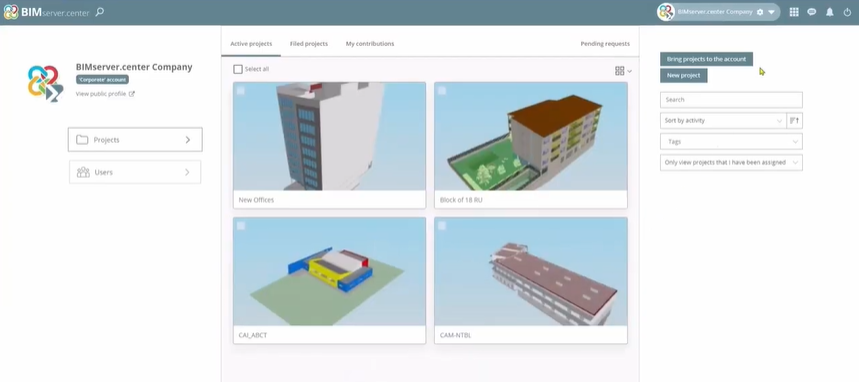Open the chat messages icon

point(812,12)
